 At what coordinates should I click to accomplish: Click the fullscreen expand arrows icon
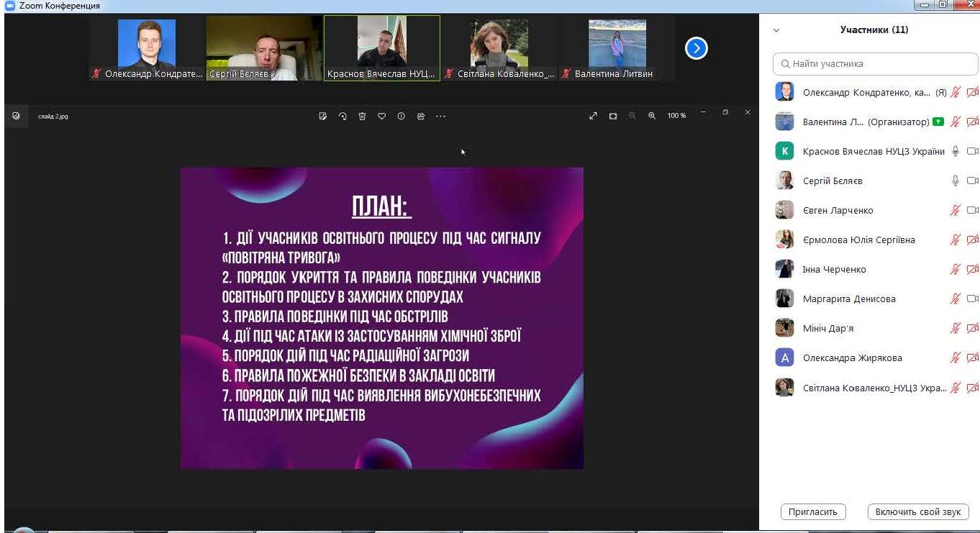coord(593,116)
